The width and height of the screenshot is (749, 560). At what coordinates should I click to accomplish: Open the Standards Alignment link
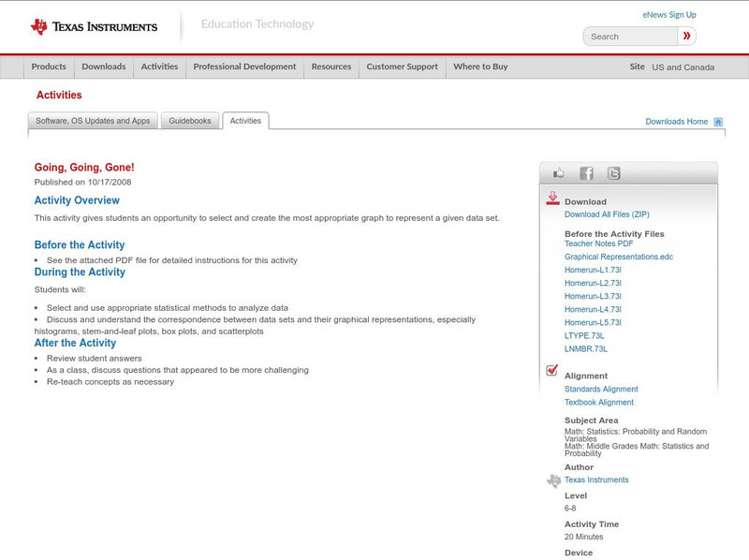pyautogui.click(x=601, y=390)
